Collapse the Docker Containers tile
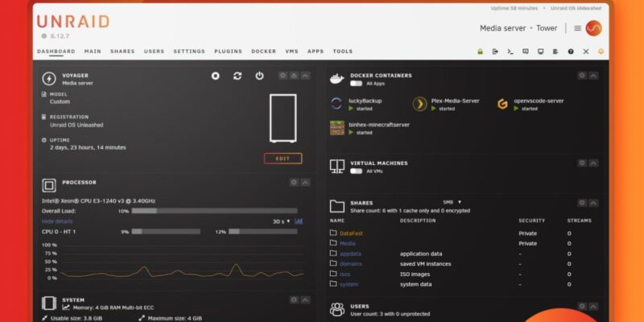This screenshot has height=322, width=644. click(x=593, y=76)
